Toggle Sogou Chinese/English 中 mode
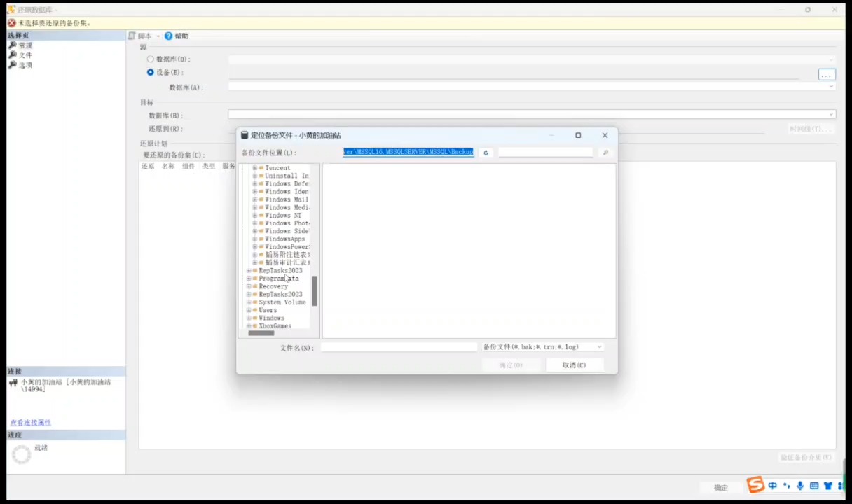This screenshot has height=504, width=852. click(772, 486)
